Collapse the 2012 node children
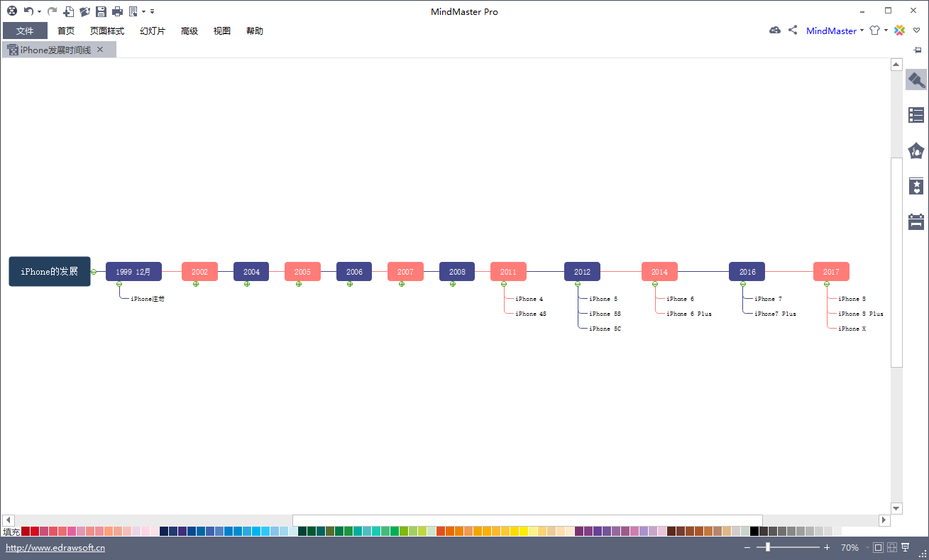 (578, 284)
